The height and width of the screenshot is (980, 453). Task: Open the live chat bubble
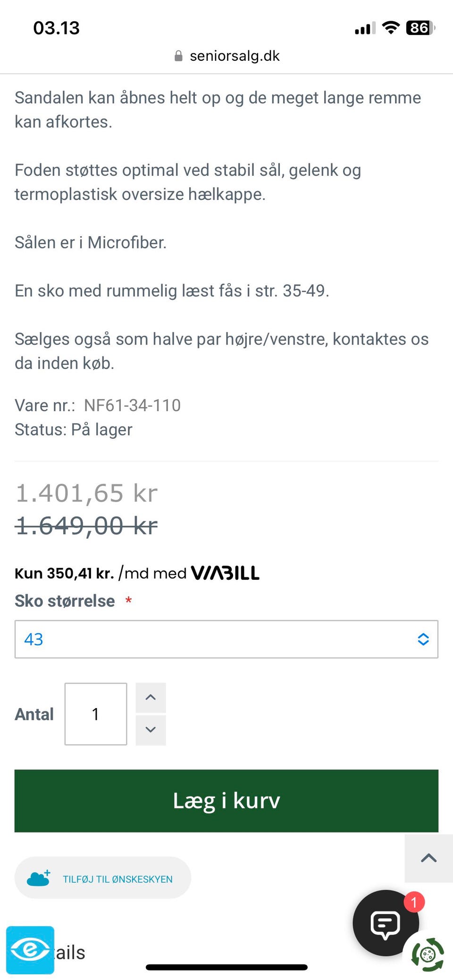(386, 923)
